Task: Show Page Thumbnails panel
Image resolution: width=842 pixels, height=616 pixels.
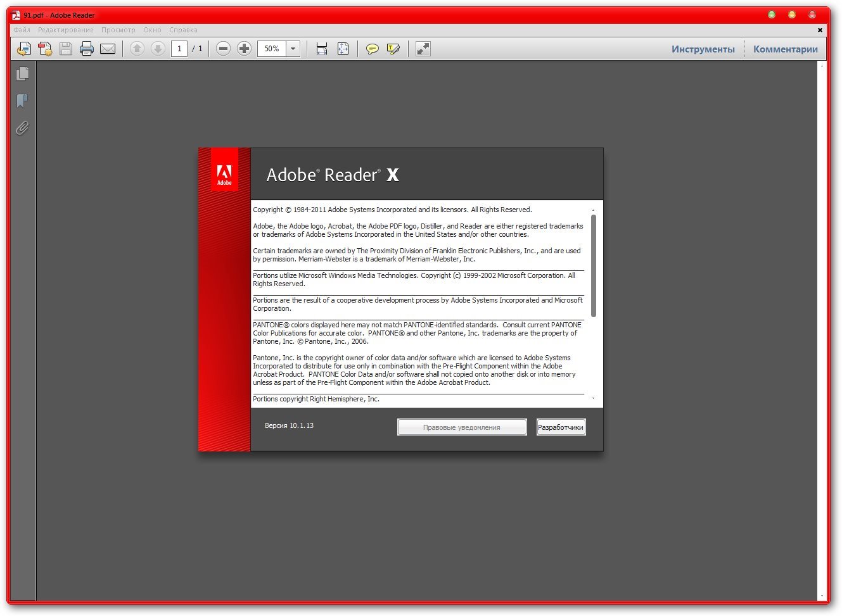Action: (22, 74)
